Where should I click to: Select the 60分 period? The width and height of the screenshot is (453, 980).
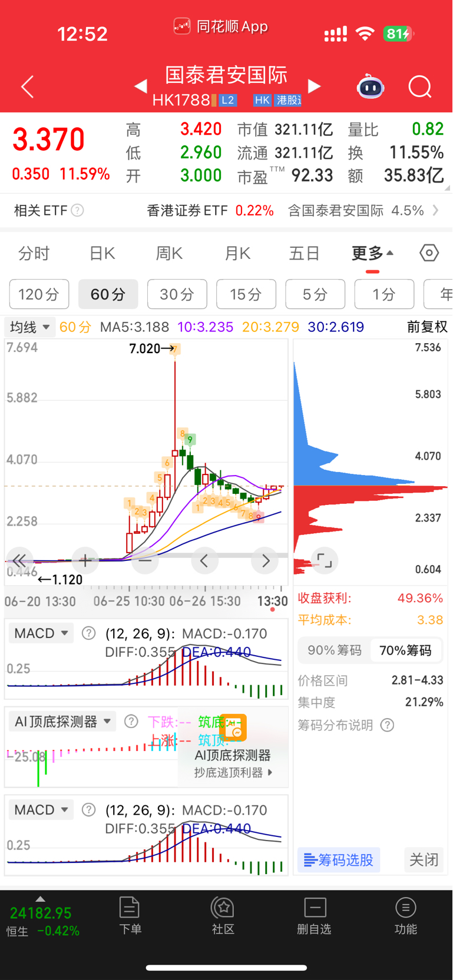pos(108,294)
